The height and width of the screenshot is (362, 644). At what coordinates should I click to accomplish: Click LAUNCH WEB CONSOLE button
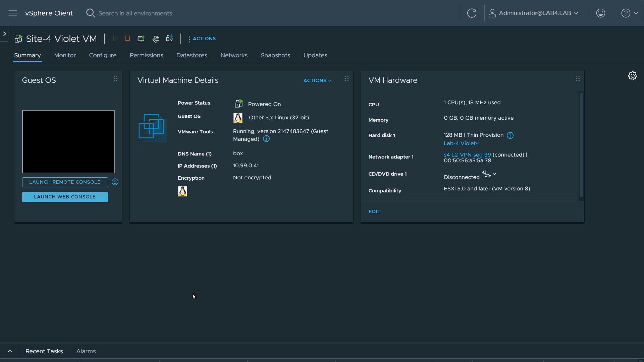(x=65, y=197)
